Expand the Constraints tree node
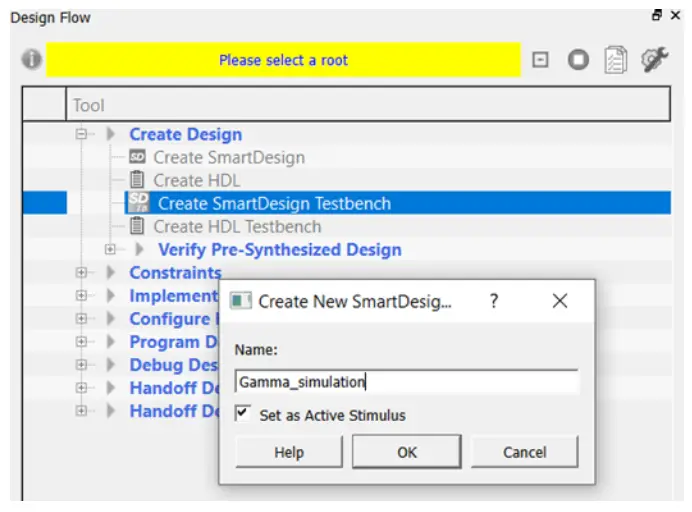This screenshot has height=512, width=692. (83, 272)
